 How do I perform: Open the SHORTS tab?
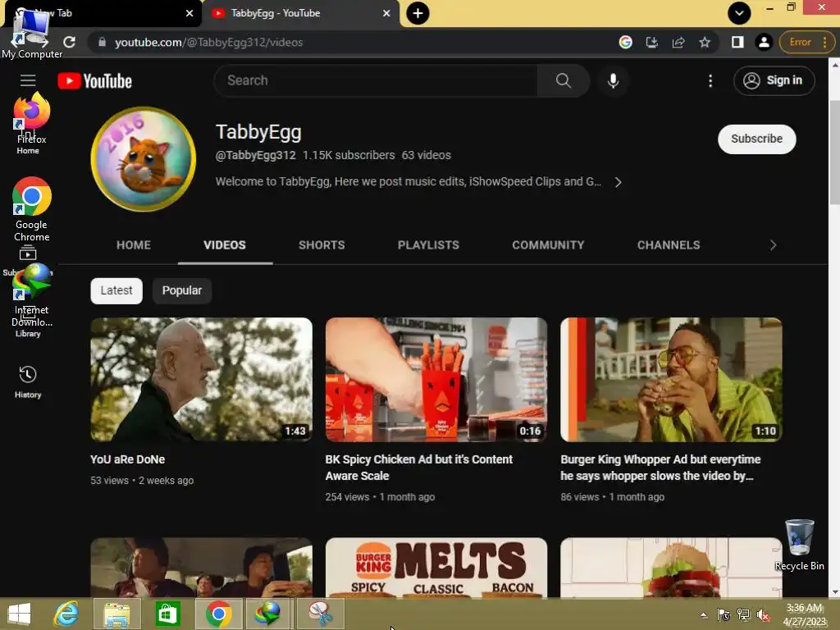[322, 244]
